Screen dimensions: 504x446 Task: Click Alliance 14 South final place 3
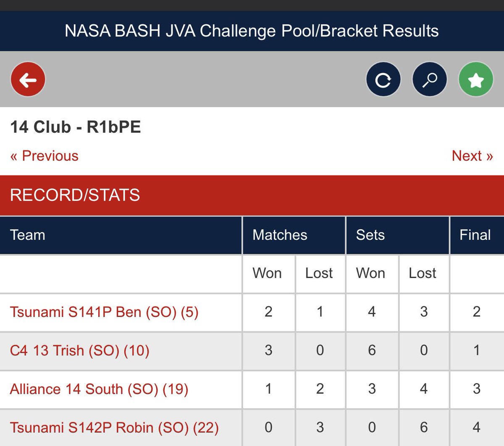coord(477,389)
